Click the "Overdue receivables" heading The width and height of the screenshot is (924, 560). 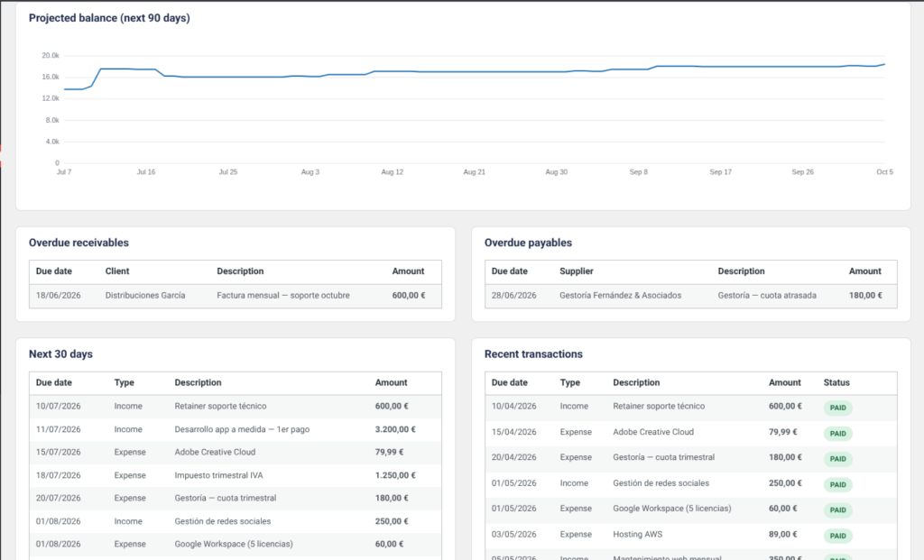[x=79, y=243]
